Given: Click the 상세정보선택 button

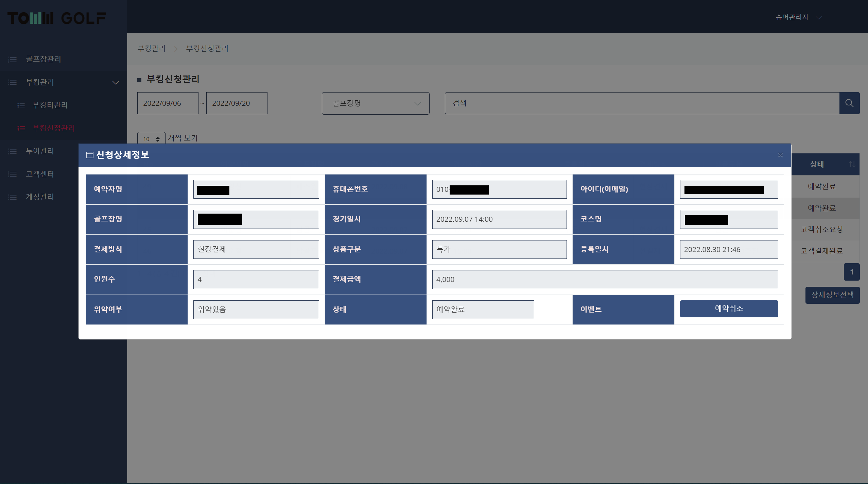Looking at the screenshot, I should pyautogui.click(x=832, y=295).
